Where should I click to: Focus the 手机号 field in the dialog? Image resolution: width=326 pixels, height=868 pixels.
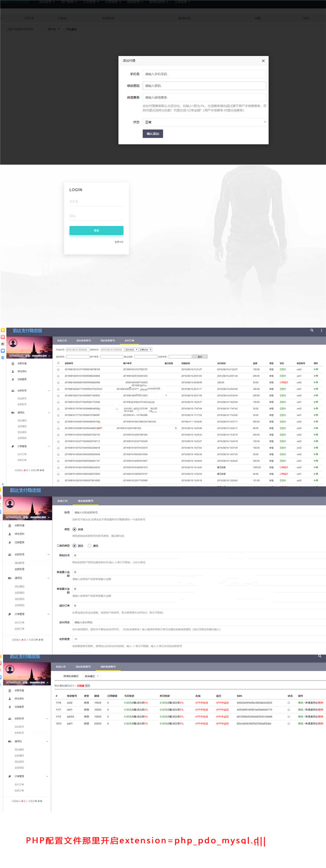[x=204, y=74]
